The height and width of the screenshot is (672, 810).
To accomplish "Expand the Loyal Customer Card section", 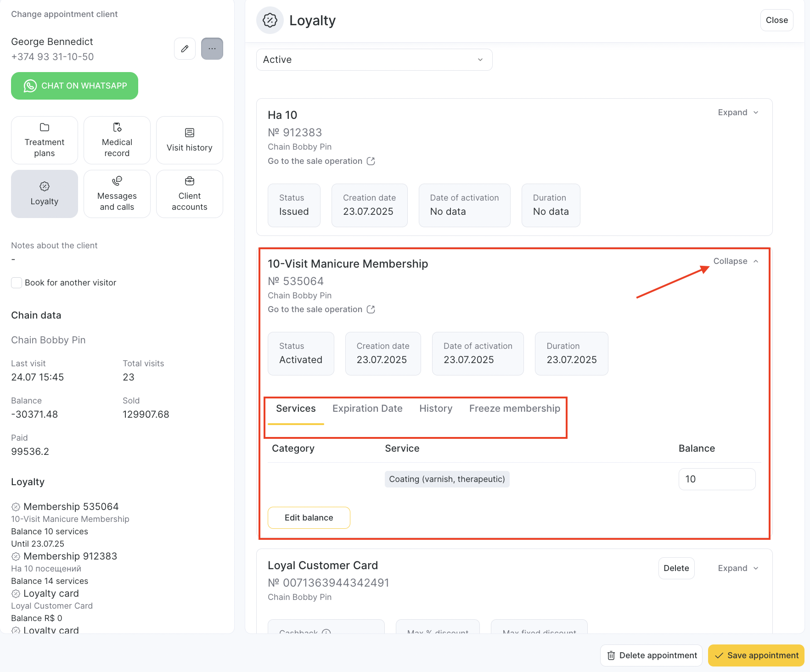I will (x=738, y=568).
